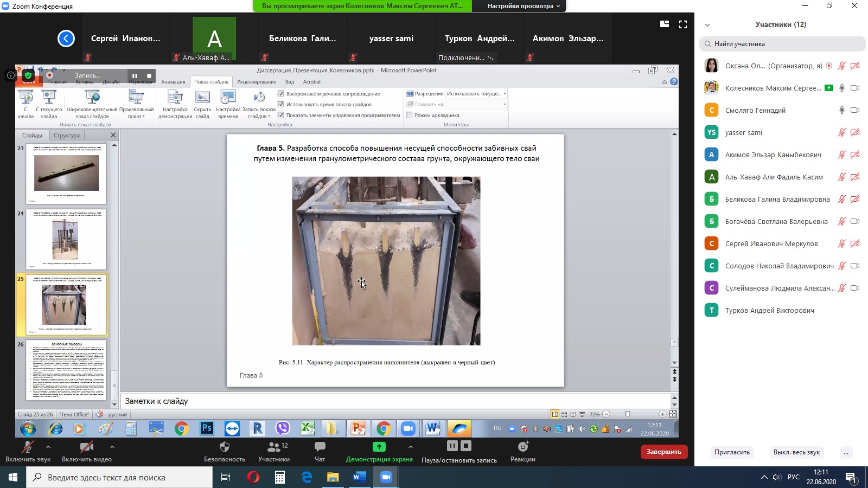Click Выкл. весь звук button
868x488 pixels.
[x=796, y=452]
